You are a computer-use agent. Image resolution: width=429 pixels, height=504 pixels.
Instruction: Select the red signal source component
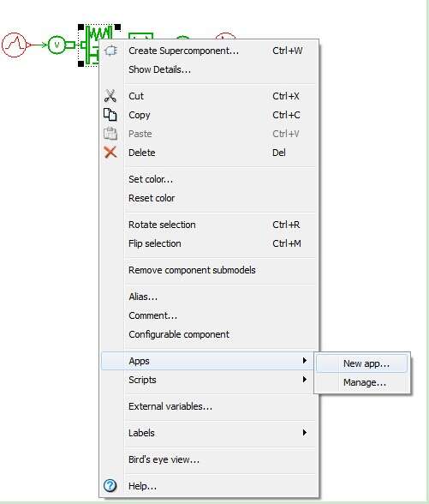(x=15, y=45)
